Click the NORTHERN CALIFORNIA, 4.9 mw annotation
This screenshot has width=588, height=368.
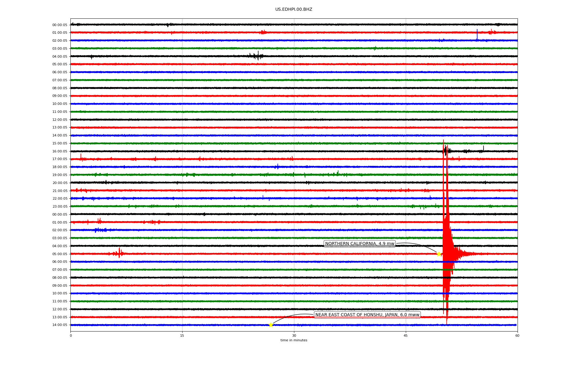360,244
